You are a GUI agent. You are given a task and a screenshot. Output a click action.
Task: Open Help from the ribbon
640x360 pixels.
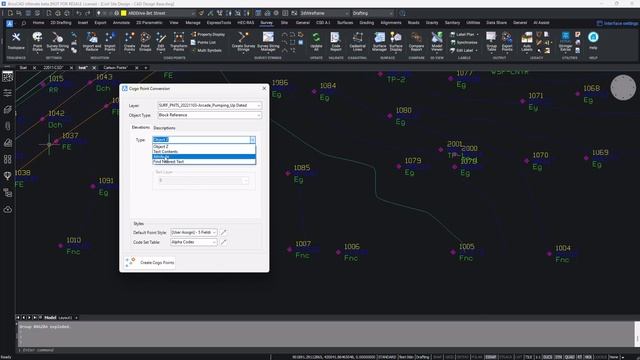[593, 41]
